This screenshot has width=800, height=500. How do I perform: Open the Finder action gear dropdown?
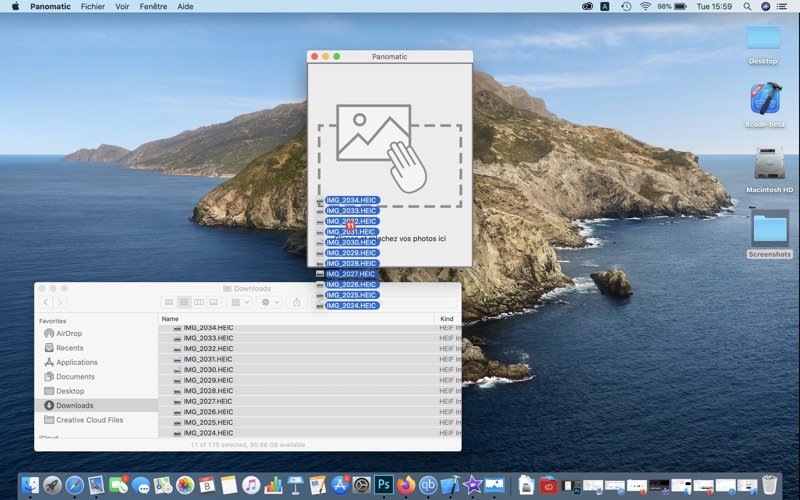click(x=269, y=302)
